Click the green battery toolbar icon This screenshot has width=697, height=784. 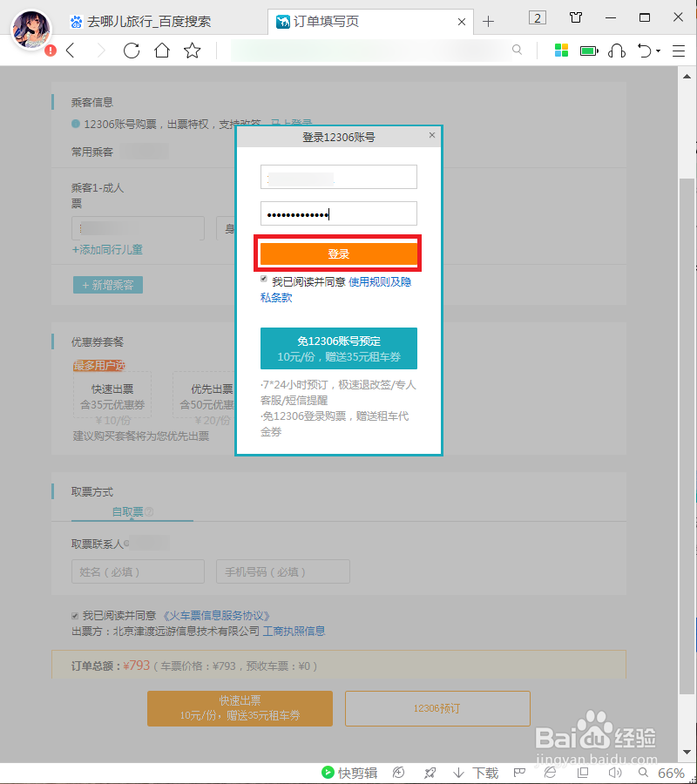[590, 51]
